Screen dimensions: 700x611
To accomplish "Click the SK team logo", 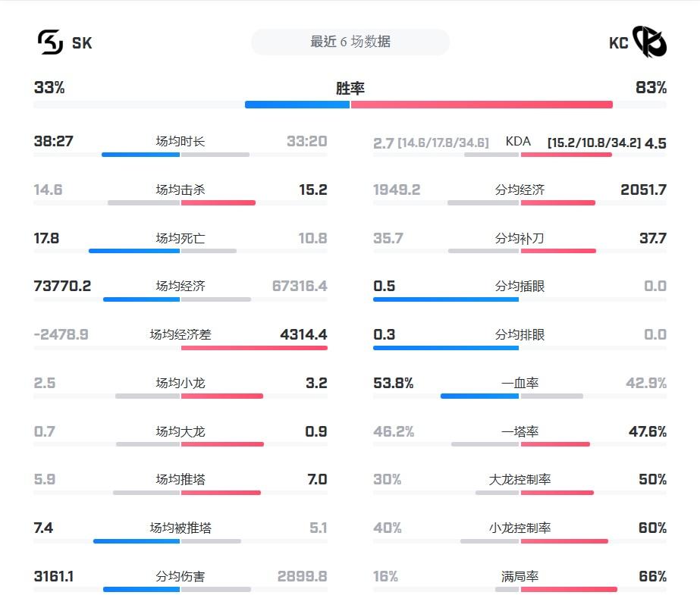I will coord(49,42).
